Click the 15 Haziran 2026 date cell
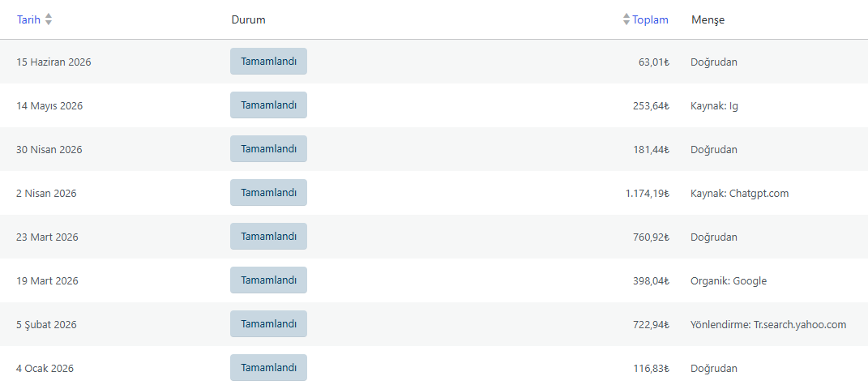This screenshot has height=389, width=868. click(53, 62)
